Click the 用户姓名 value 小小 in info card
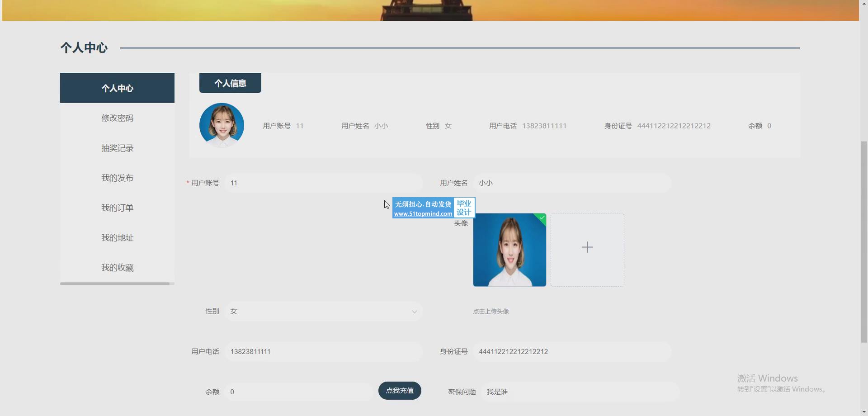The image size is (868, 416). [381, 126]
